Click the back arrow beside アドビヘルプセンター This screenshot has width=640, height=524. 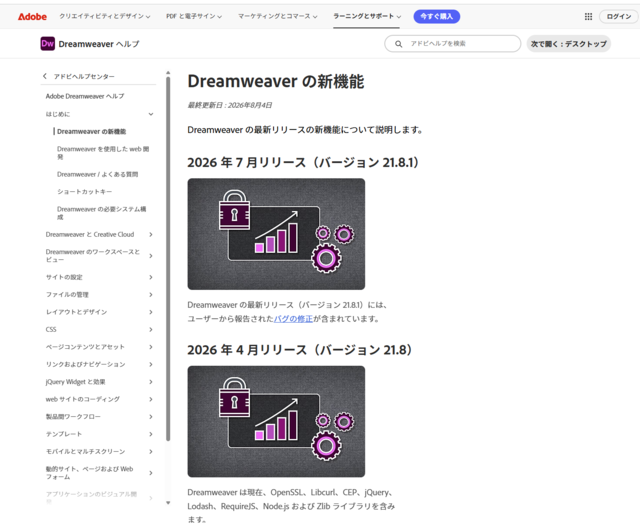click(x=44, y=76)
